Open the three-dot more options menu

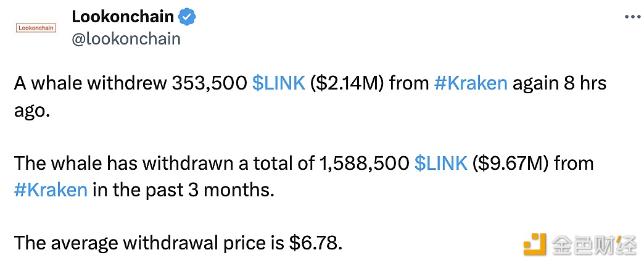click(632, 17)
